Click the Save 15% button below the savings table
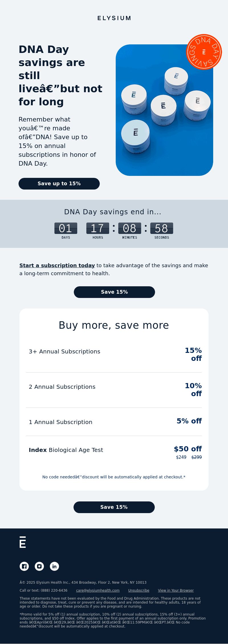The height and width of the screenshot is (644, 228). (114, 507)
